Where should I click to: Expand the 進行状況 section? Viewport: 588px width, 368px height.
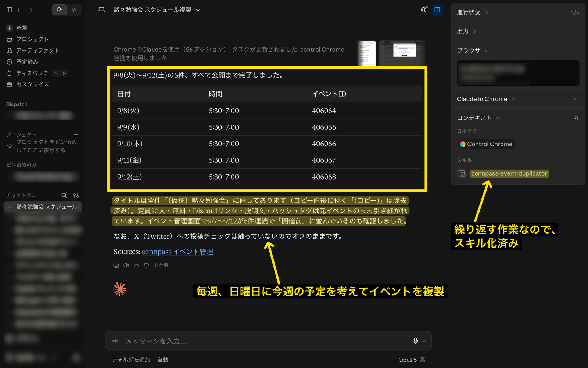pos(472,12)
